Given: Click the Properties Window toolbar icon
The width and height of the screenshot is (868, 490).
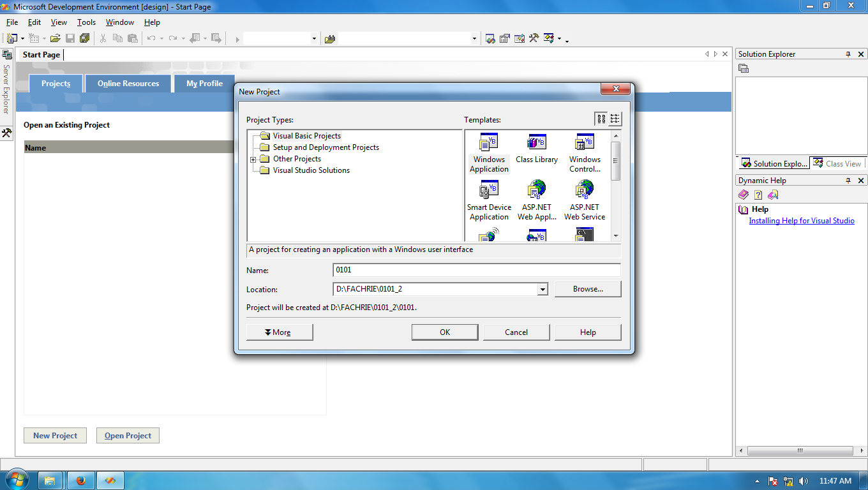Looking at the screenshot, I should pyautogui.click(x=505, y=39).
